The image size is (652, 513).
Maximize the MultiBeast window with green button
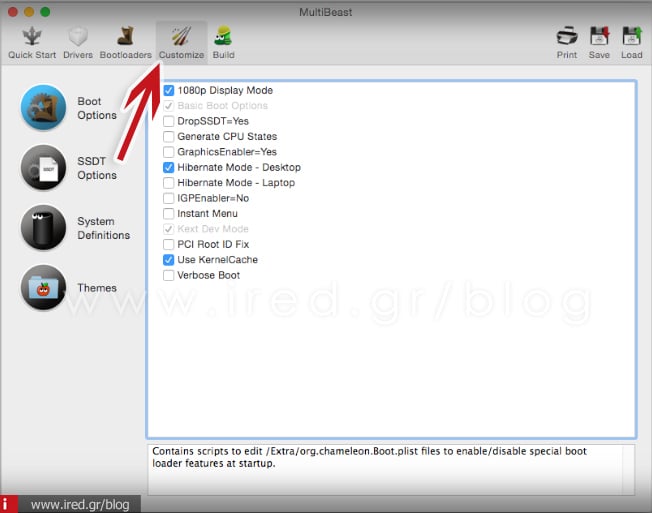coord(45,12)
